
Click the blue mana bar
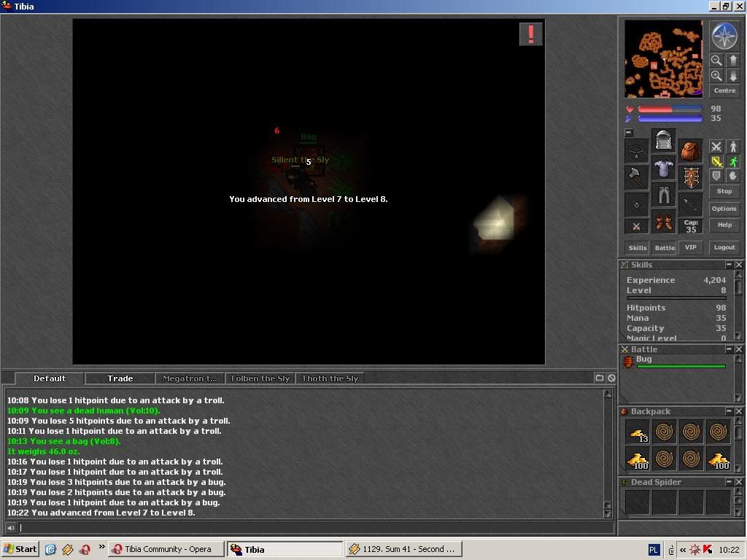pyautogui.click(x=670, y=118)
